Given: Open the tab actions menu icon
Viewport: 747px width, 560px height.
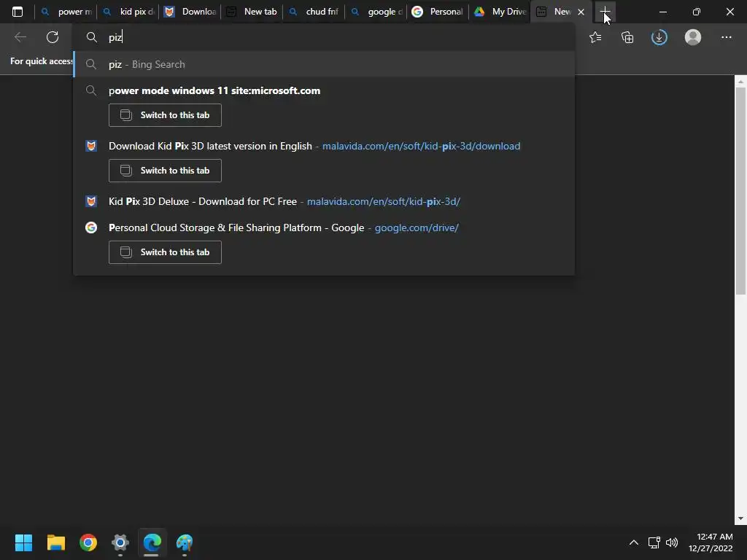Looking at the screenshot, I should pos(18,12).
